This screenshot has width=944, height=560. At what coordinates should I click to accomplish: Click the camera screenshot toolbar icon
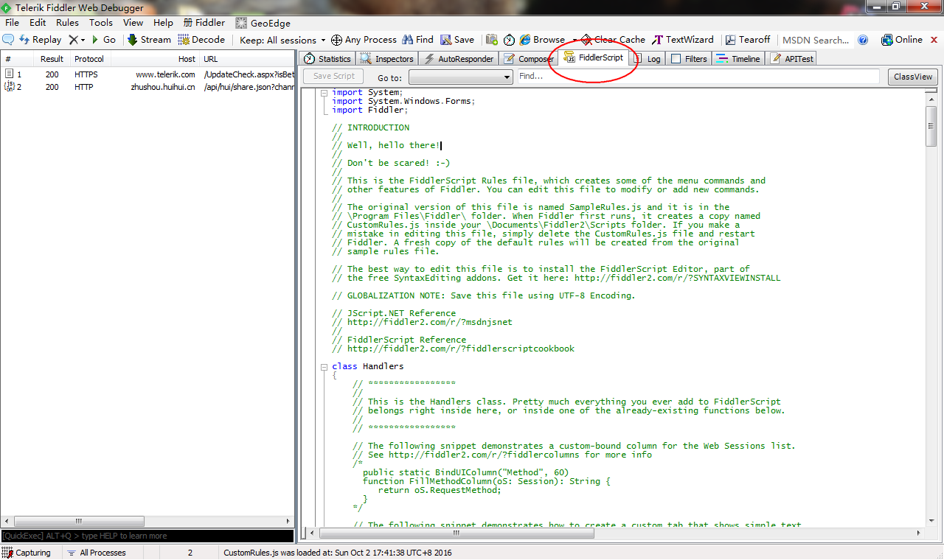tap(491, 40)
